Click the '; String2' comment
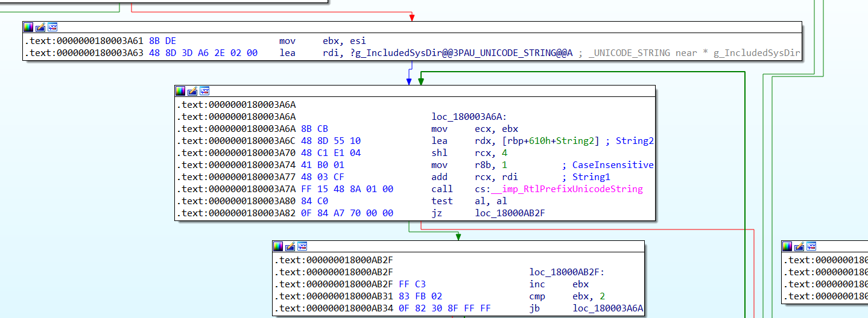The width and height of the screenshot is (868, 318). pos(629,141)
